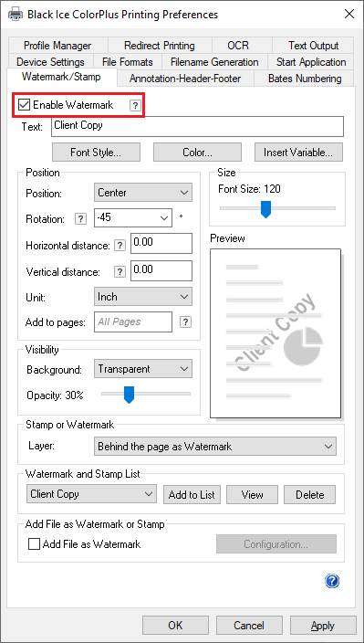The height and width of the screenshot is (643, 364).
Task: Select the Watermark/Stamp tab
Action: (61, 77)
